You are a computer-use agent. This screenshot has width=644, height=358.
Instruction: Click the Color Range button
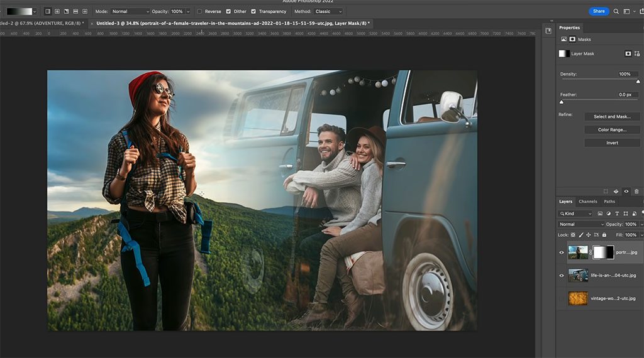pyautogui.click(x=612, y=129)
